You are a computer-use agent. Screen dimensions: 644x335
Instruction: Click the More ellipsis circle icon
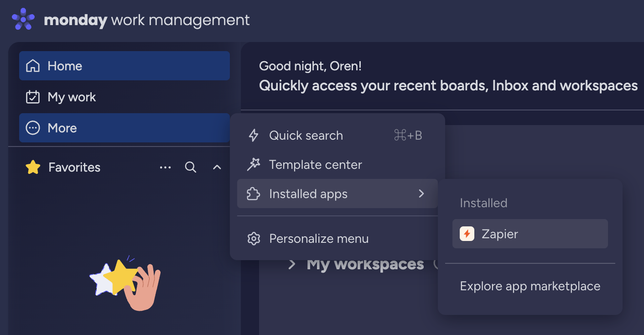coord(32,128)
